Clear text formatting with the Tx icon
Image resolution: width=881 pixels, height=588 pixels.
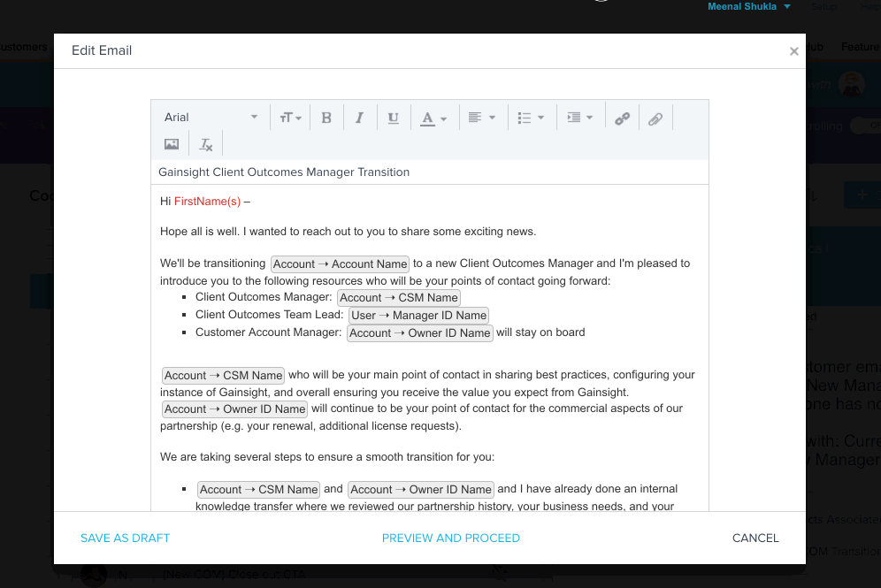tap(205, 144)
